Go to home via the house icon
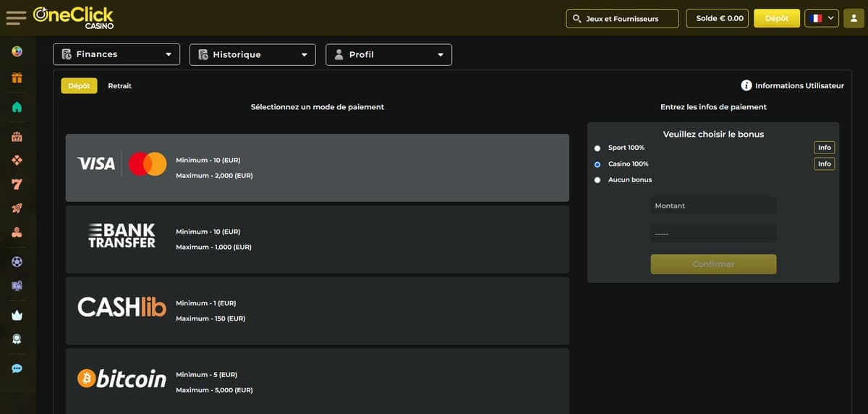This screenshot has height=414, width=868. pos(17,107)
